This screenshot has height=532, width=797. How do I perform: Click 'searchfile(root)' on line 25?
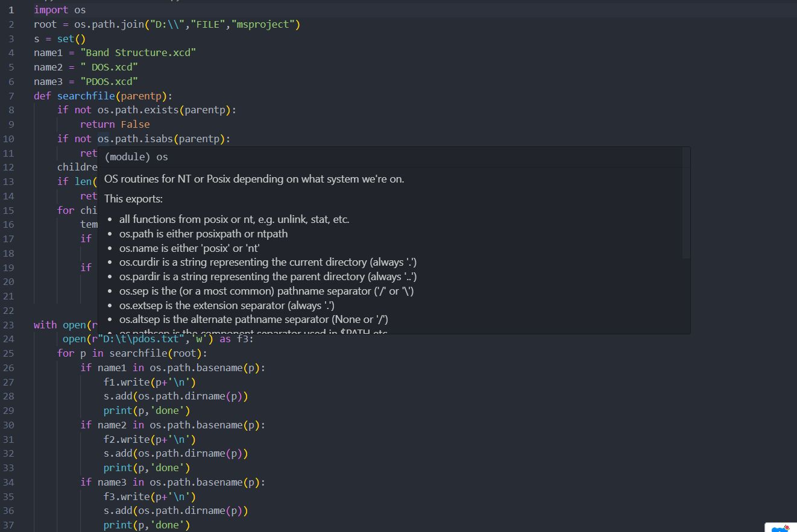click(156, 353)
